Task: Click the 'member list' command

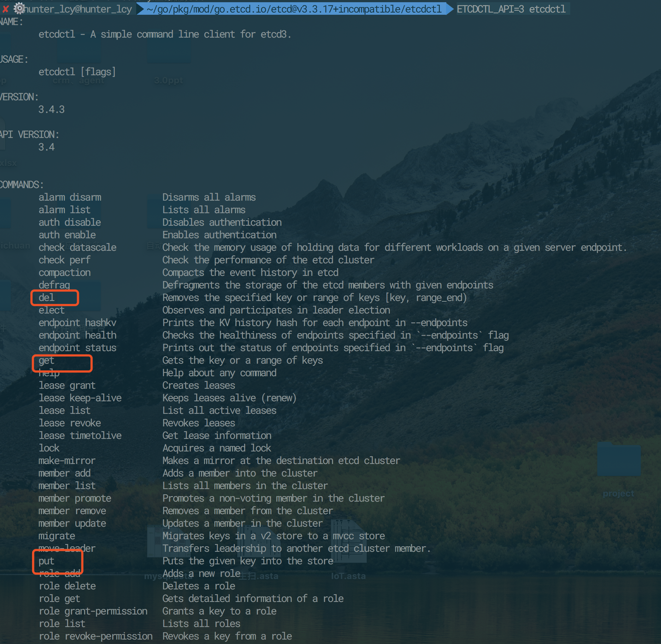Action: click(67, 486)
